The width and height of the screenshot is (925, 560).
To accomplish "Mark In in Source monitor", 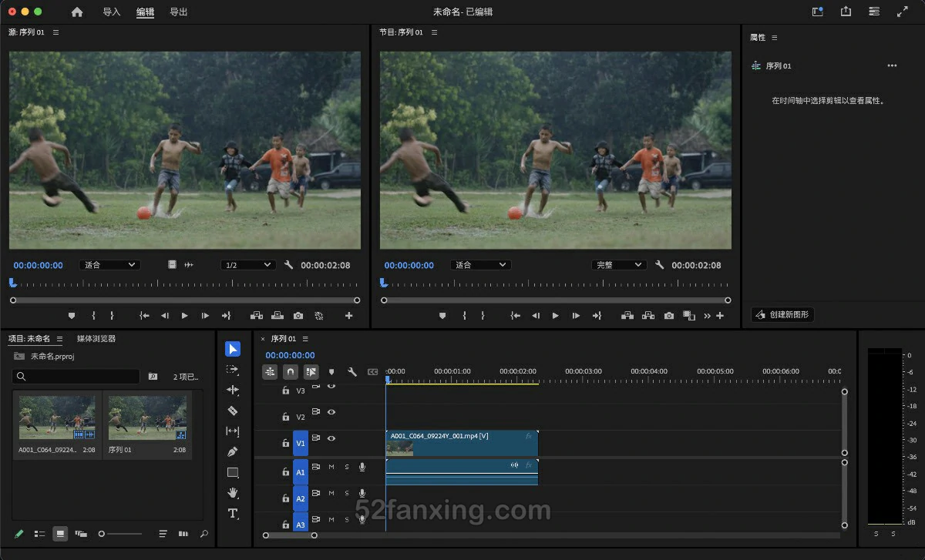I will coord(93,316).
